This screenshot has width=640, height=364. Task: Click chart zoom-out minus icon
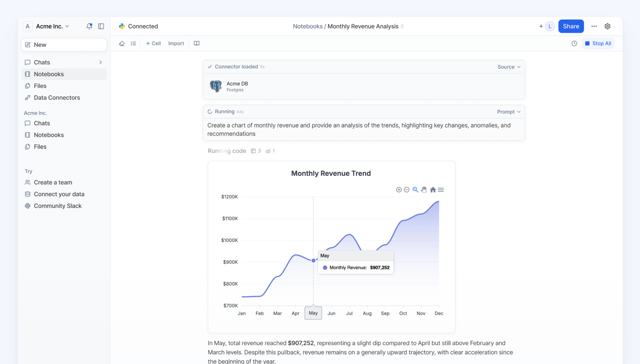point(407,190)
